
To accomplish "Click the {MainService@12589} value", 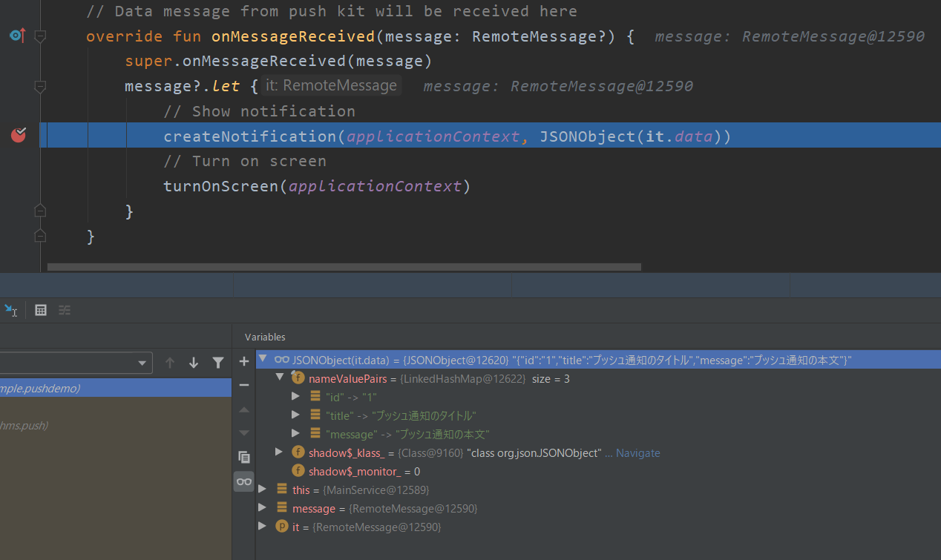I will (x=376, y=490).
